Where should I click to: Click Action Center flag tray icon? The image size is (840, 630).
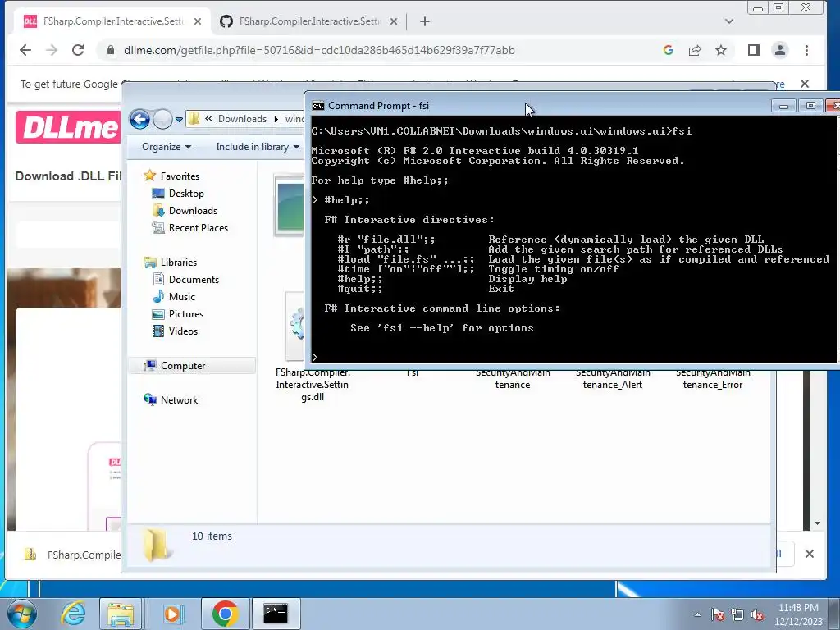[x=718, y=614]
